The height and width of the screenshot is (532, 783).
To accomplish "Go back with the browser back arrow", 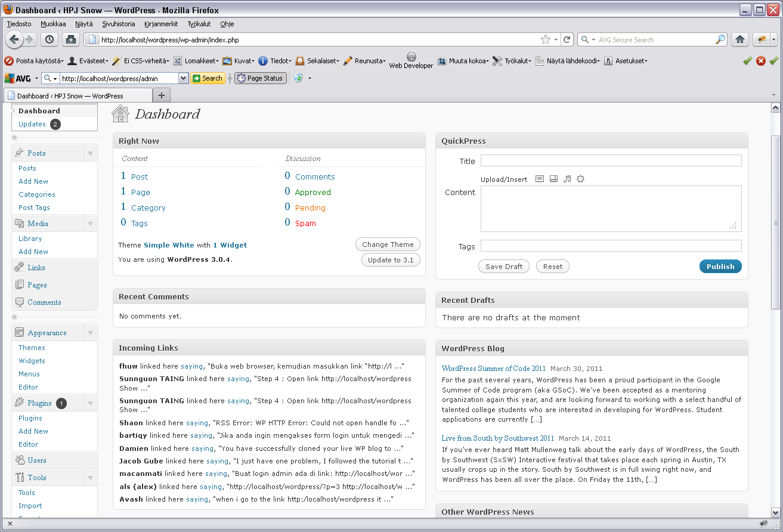I will coord(14,39).
